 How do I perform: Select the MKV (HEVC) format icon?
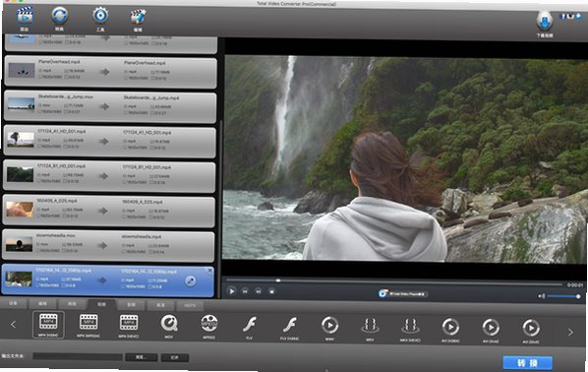click(410, 326)
